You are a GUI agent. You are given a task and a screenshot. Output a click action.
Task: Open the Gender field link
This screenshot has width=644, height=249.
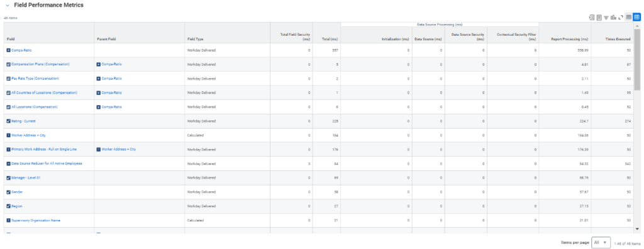click(17, 192)
